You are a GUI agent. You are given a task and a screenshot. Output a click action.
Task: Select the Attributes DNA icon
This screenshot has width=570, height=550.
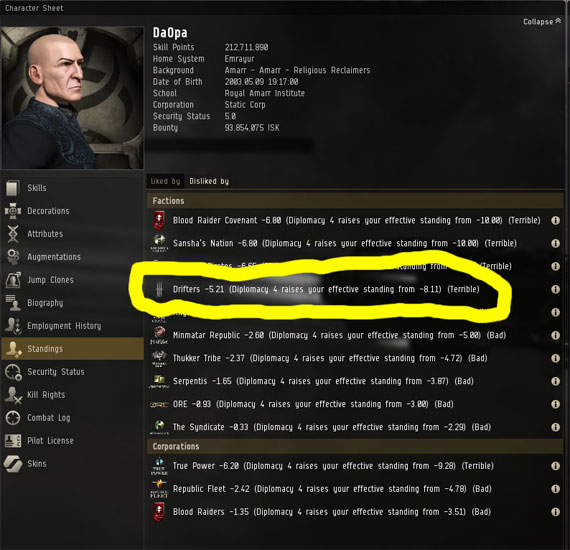(x=13, y=234)
